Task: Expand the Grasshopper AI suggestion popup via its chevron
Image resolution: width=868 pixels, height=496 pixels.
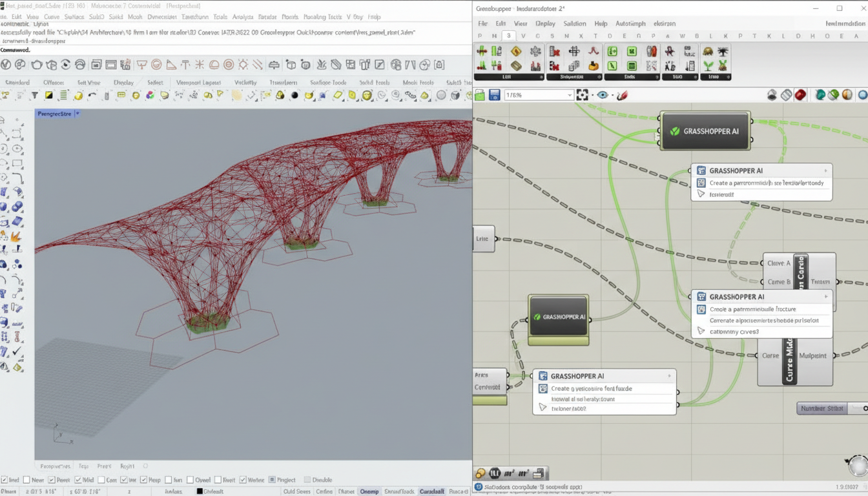Action: [x=825, y=170]
